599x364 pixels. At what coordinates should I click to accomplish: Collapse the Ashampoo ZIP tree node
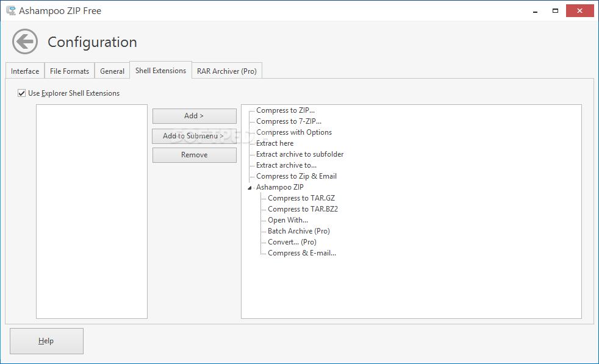[x=249, y=188]
